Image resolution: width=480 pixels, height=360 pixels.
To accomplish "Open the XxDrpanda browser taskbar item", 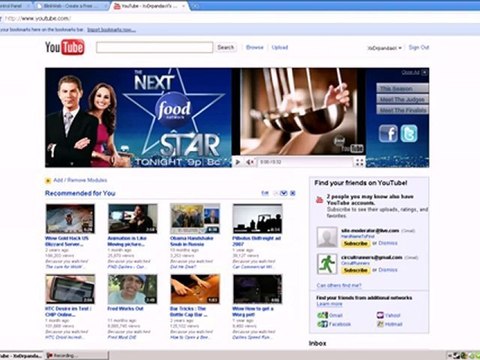I will point(21,356).
